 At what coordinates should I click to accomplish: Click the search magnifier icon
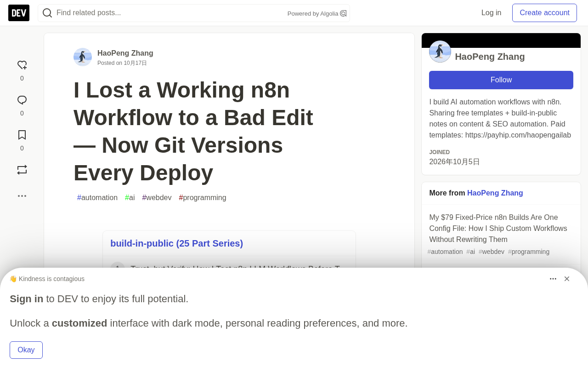[47, 13]
